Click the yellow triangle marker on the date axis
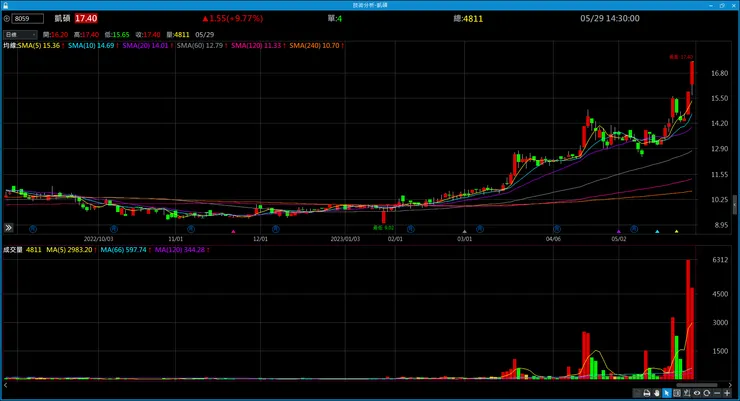 click(x=676, y=231)
